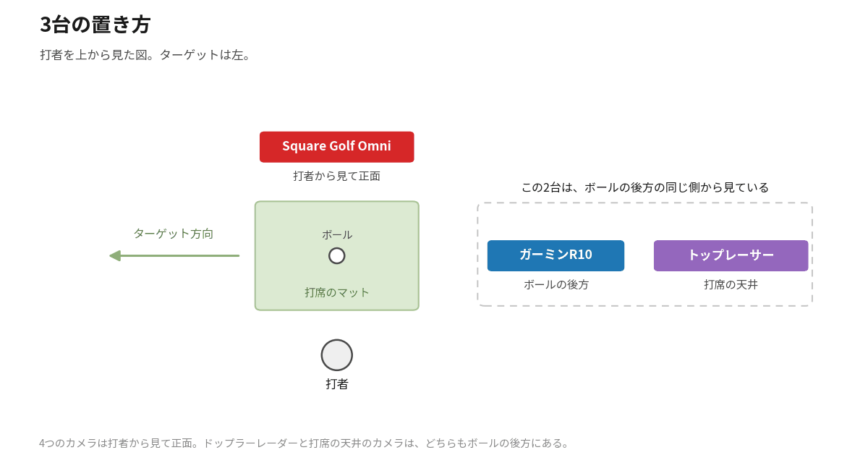Click the subtitle 打者を上から見た図。ターゲットは左。

[145, 55]
